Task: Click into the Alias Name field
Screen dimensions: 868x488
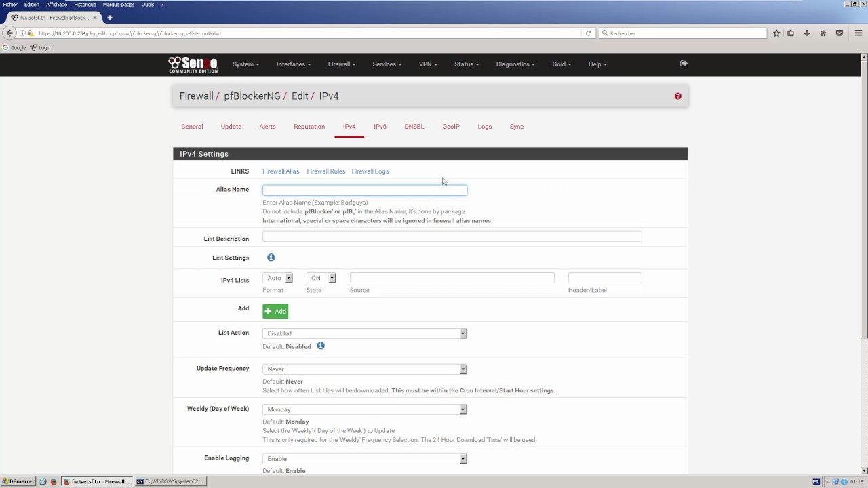Action: tap(365, 190)
